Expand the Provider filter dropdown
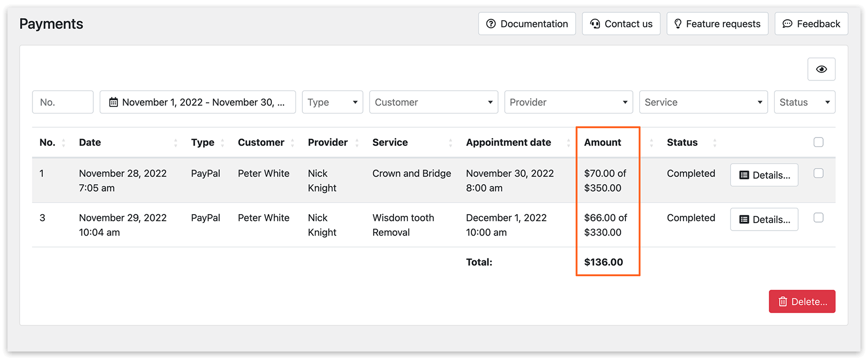Viewport: 868px width, 359px height. tap(568, 102)
